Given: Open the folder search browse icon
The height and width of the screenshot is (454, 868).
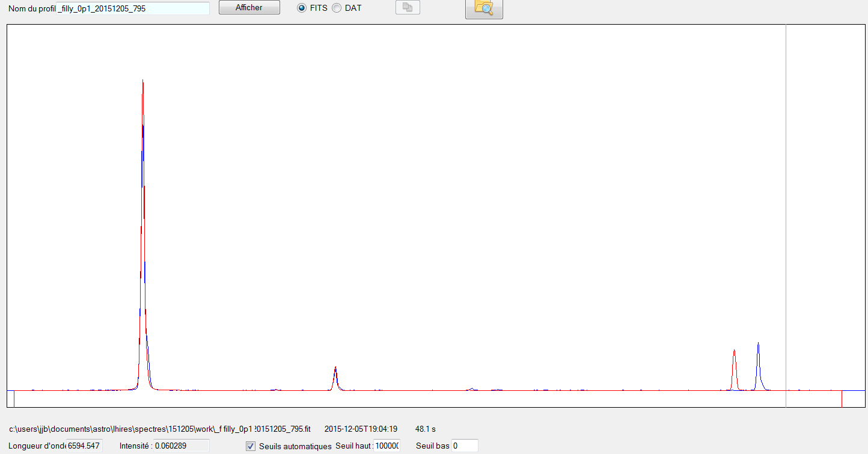Looking at the screenshot, I should point(484,8).
